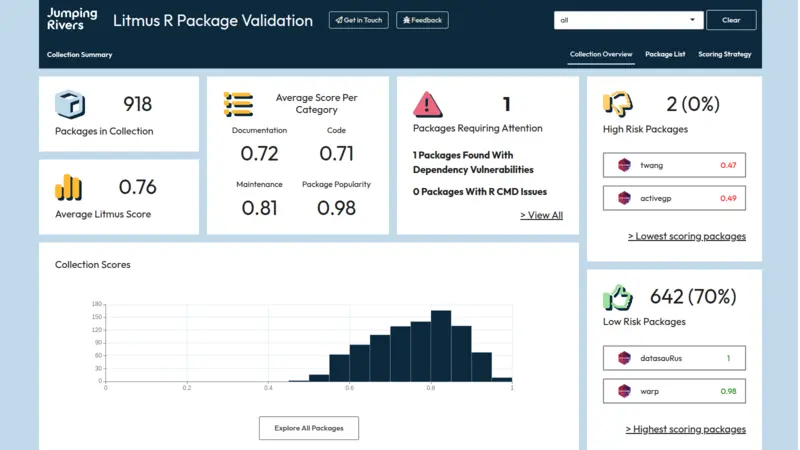Click the hex logo beside twang
This screenshot has width=800, height=450.
(624, 165)
